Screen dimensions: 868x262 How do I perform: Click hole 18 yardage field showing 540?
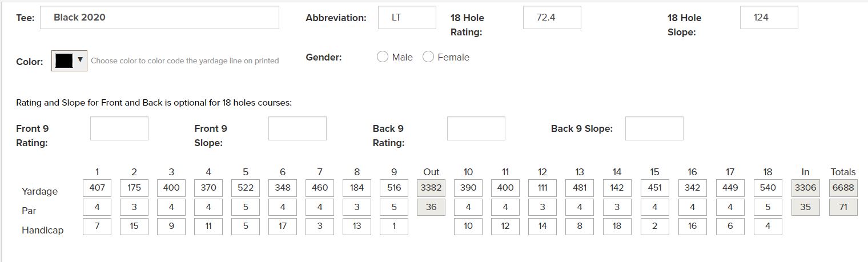[x=767, y=188]
